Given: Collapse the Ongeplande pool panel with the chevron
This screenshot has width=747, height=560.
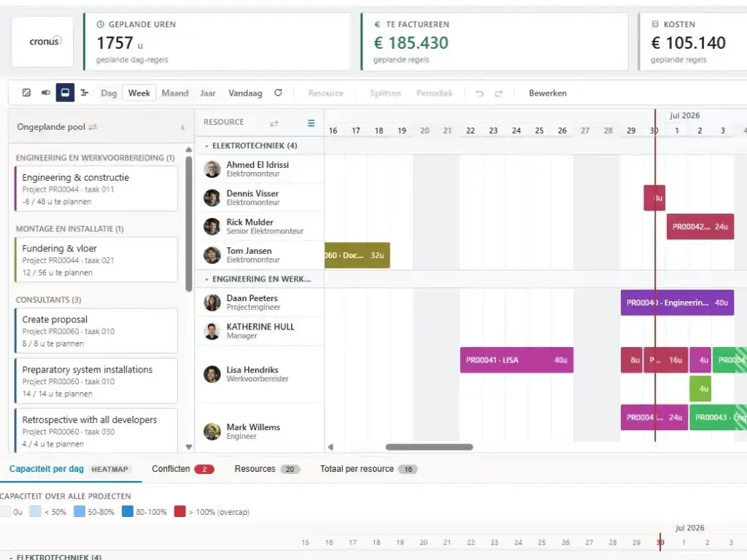Looking at the screenshot, I should point(183,127).
